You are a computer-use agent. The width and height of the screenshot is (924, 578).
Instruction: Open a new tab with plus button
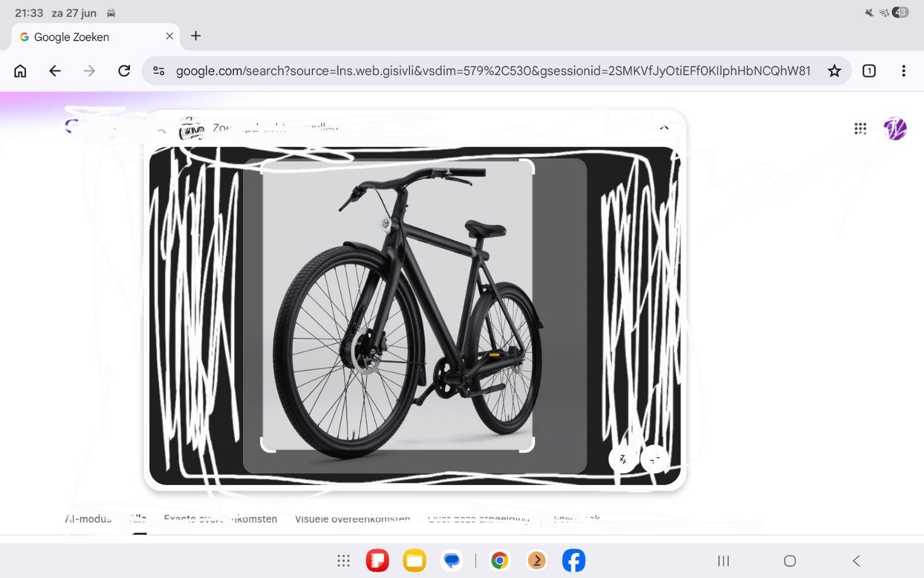[196, 36]
